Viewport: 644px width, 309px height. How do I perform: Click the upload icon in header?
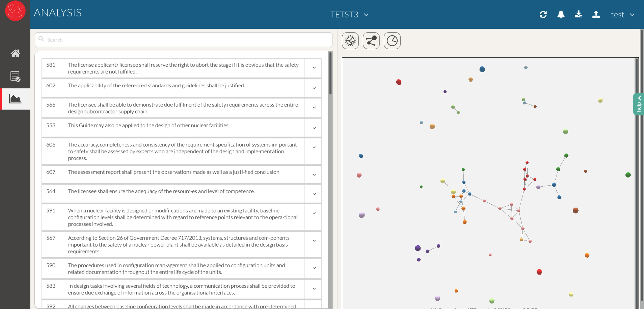click(596, 14)
